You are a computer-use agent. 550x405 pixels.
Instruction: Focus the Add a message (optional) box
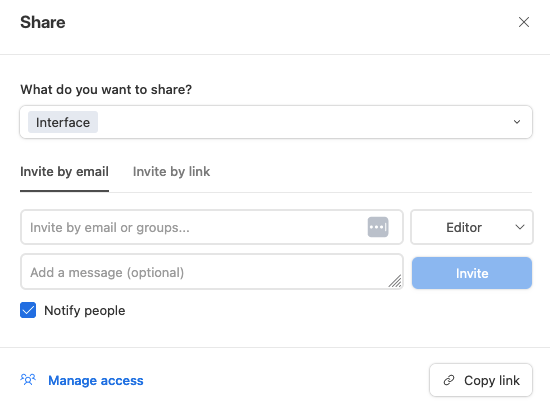pyautogui.click(x=212, y=272)
